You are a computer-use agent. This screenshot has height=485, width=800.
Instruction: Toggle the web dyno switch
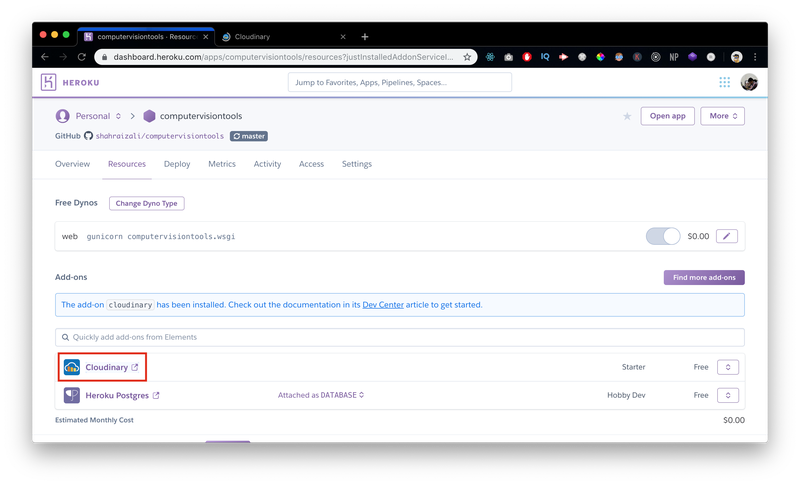[663, 236]
